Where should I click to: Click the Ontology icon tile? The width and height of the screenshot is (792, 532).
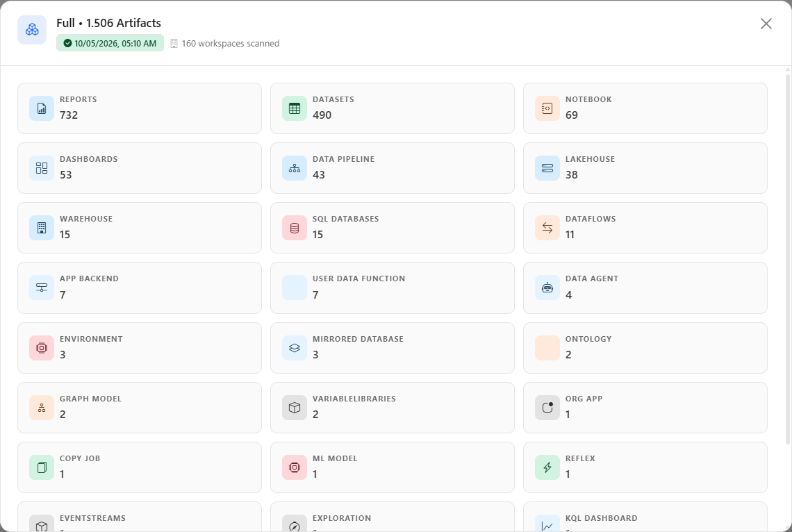(547, 348)
